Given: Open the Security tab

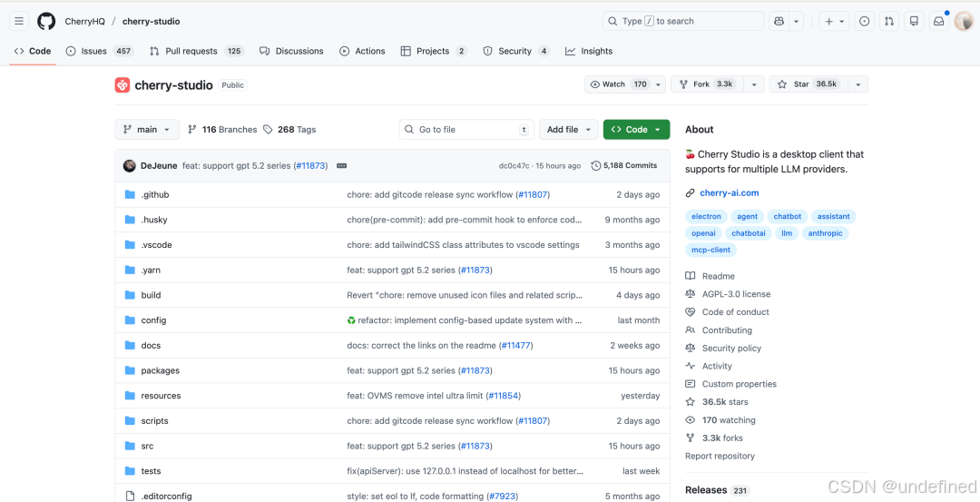Looking at the screenshot, I should pos(516,51).
